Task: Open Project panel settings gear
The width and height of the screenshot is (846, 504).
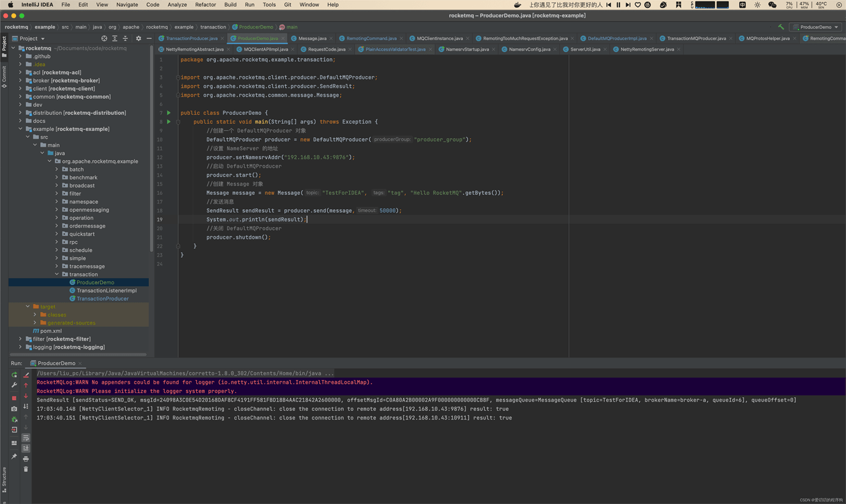Action: 138,38
